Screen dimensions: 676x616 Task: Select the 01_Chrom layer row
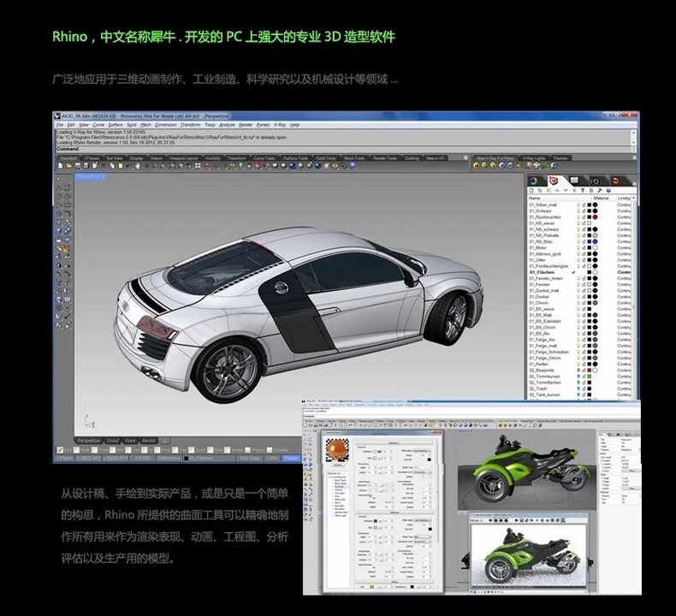pos(580,303)
